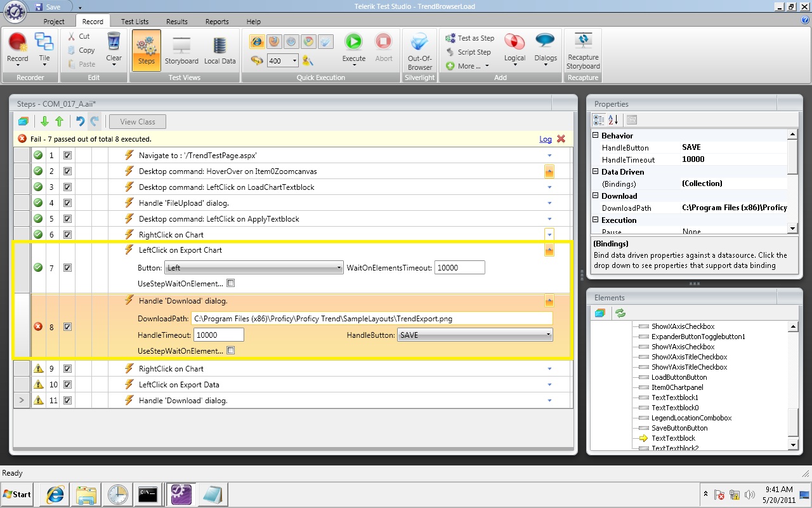Select LegendLocationCombobox in the Elements list

click(x=691, y=418)
